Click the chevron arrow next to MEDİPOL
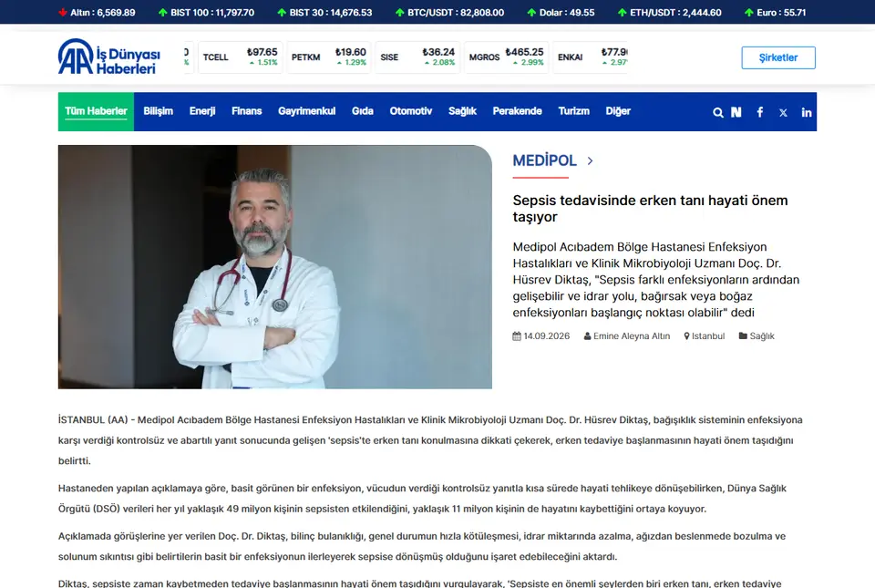 coord(590,160)
